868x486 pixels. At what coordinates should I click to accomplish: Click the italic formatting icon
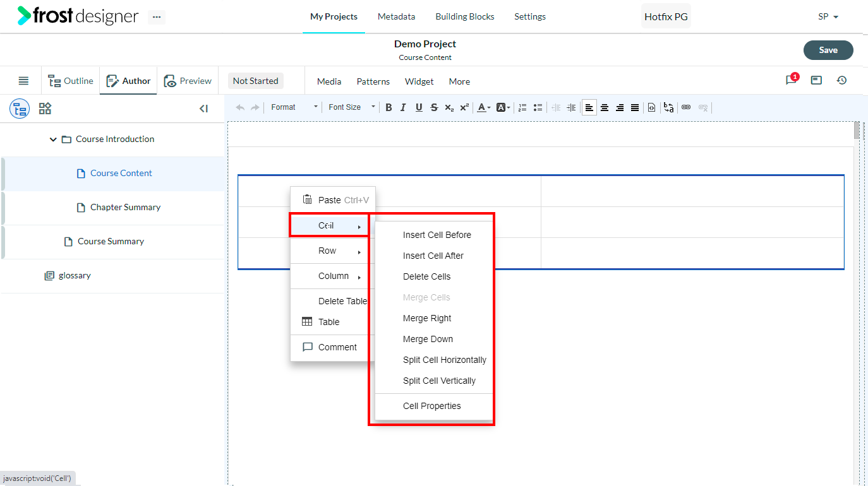point(404,107)
